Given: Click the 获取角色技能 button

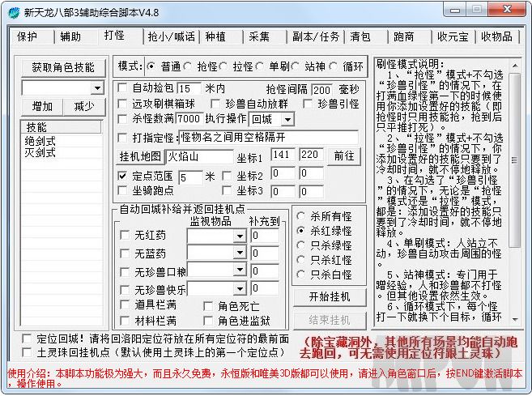Looking at the screenshot, I should point(63,67).
